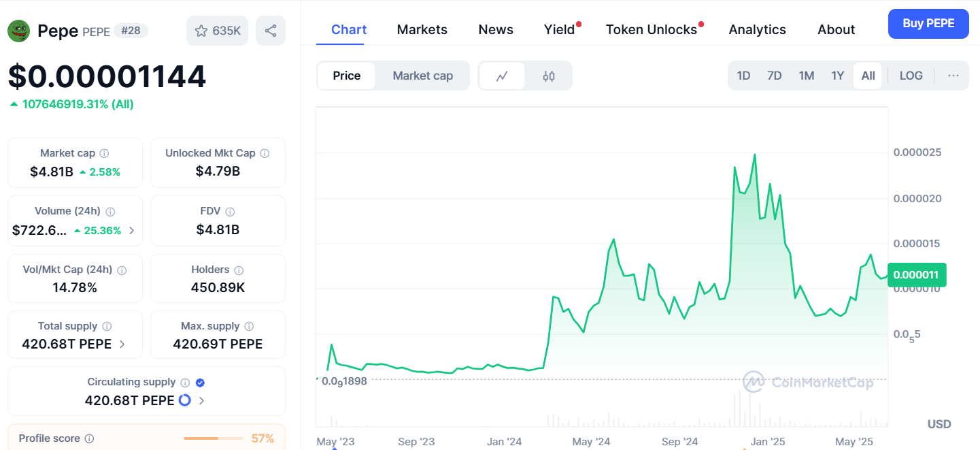Click the Pepe coin logo

[18, 31]
